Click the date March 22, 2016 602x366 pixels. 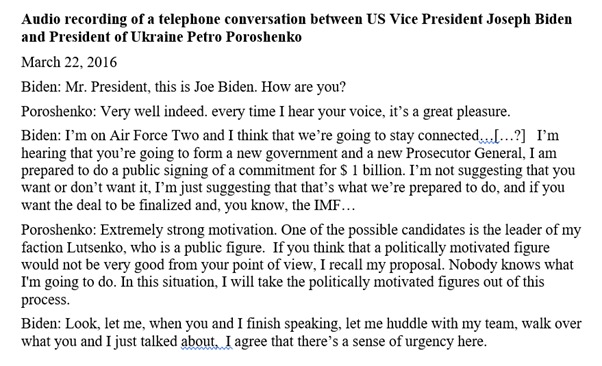(x=69, y=62)
